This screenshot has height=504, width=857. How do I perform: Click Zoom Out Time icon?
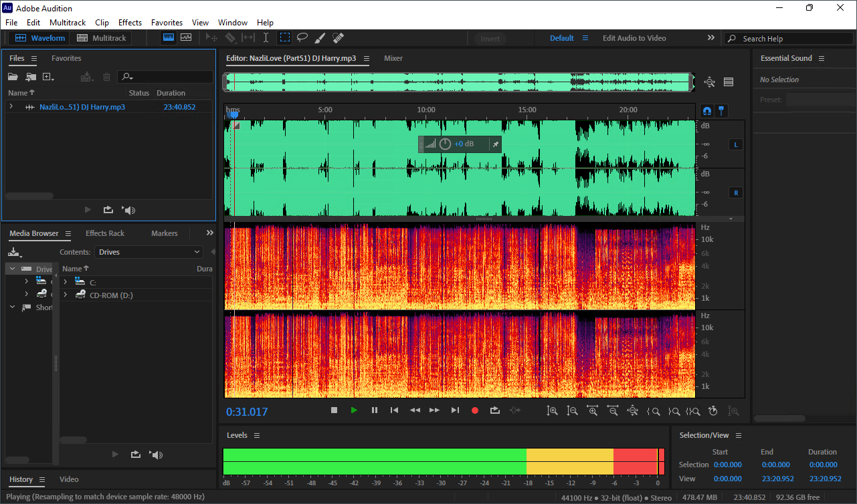(x=612, y=411)
